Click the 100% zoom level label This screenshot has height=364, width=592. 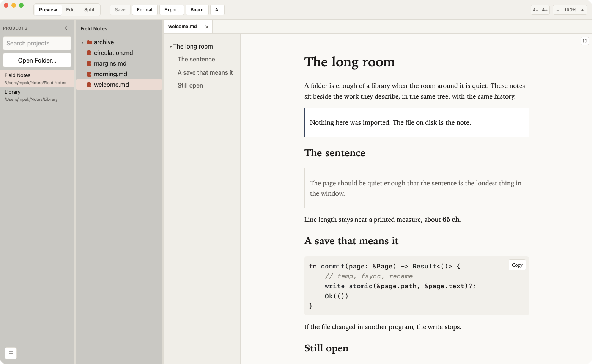pos(570,10)
